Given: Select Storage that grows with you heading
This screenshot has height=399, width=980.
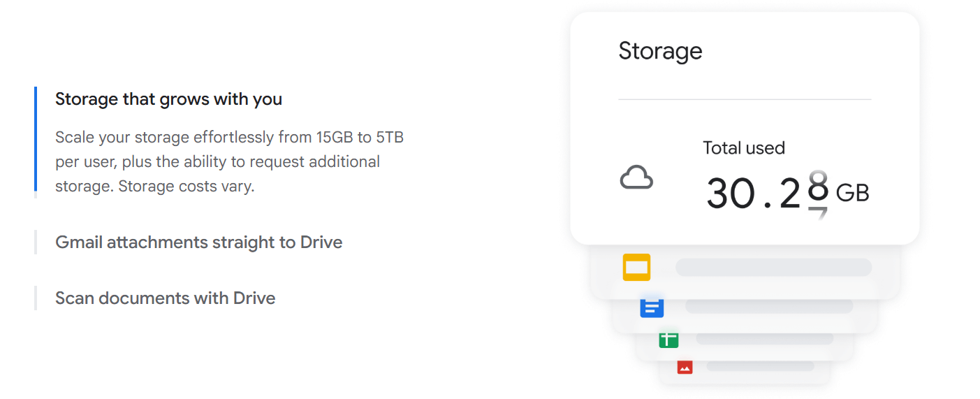Looking at the screenshot, I should [169, 99].
